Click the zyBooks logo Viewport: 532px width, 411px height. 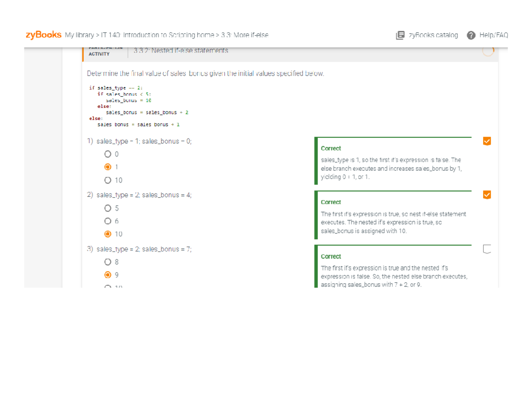[43, 35]
